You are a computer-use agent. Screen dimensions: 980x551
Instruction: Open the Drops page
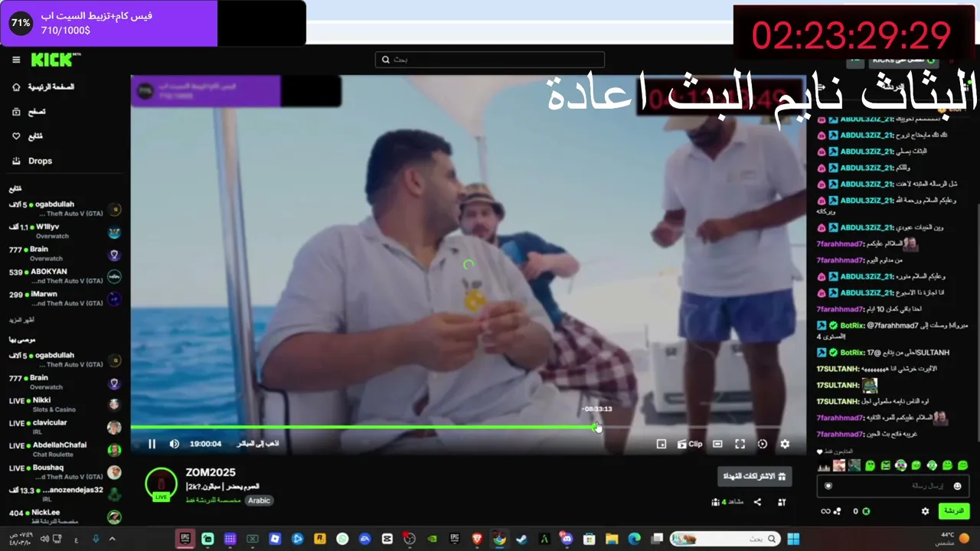click(32, 161)
